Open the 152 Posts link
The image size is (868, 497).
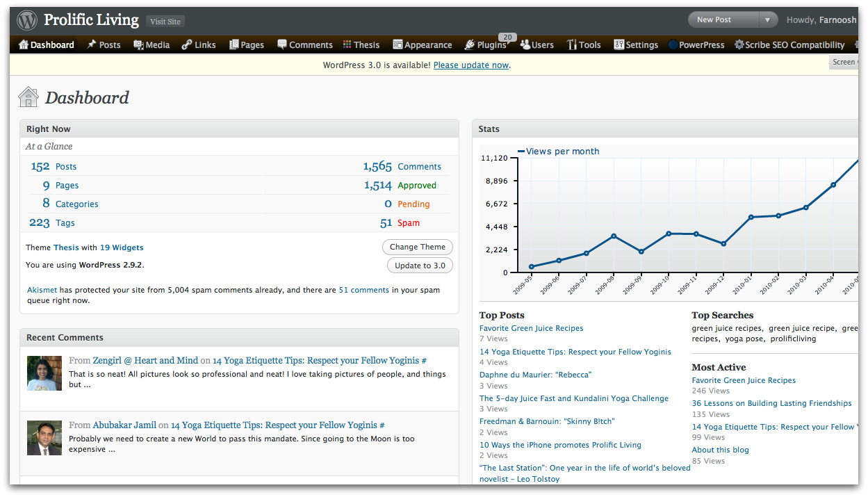(54, 166)
